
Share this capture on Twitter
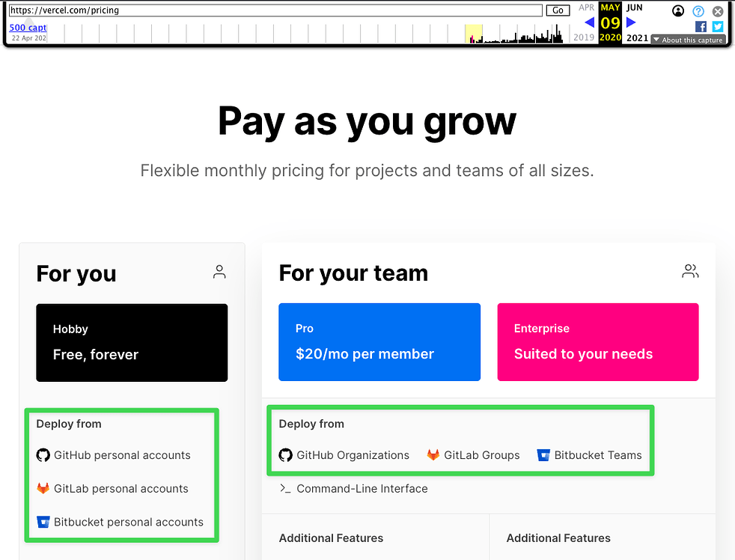tap(718, 26)
